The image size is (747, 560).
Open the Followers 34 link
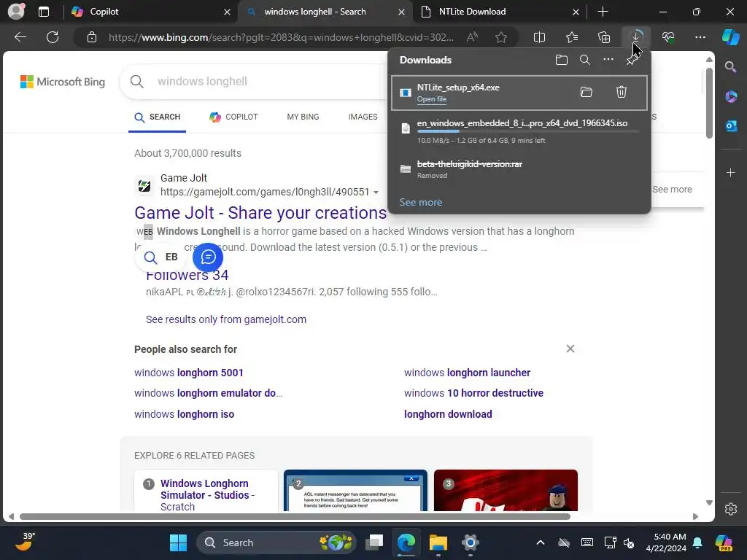tap(187, 275)
